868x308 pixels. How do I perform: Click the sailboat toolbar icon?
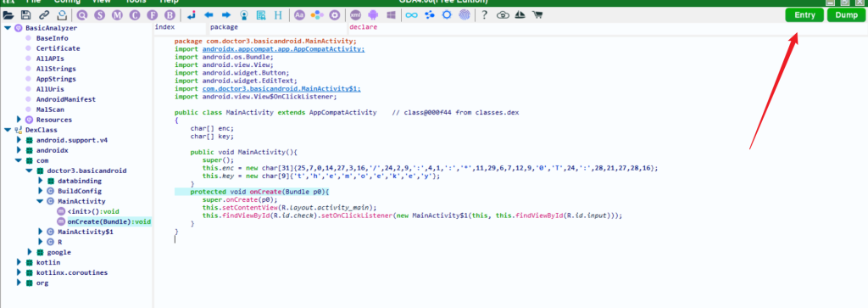click(x=520, y=15)
